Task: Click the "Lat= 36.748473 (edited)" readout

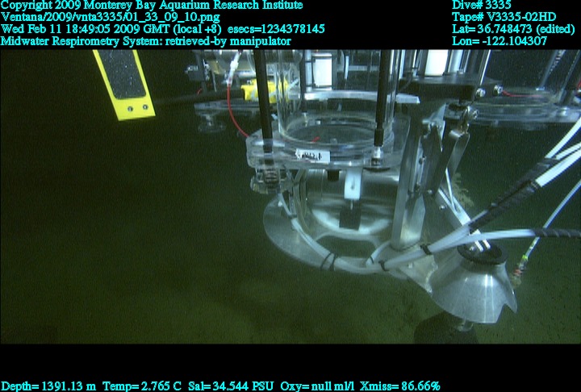Action: pyautogui.click(x=513, y=29)
